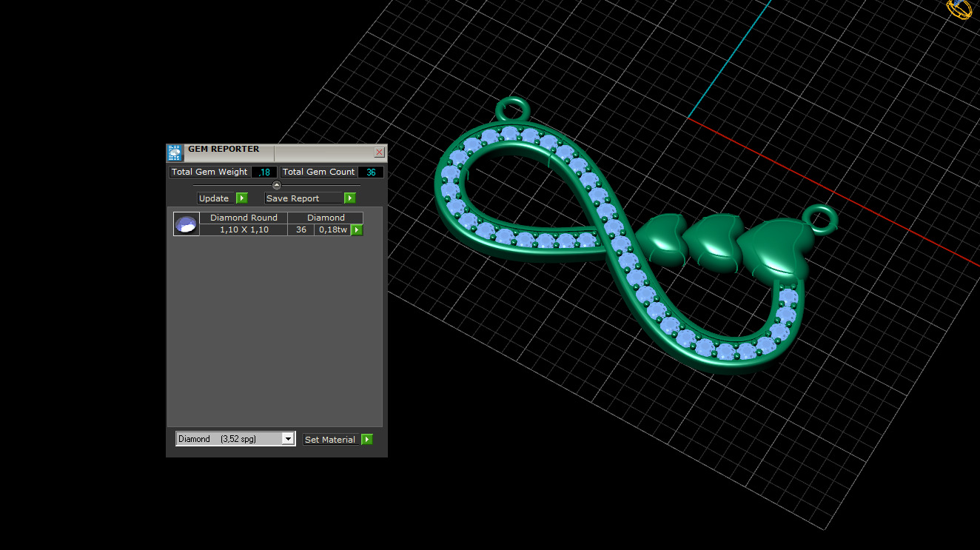Click the 'Total Gem Count' label
980x550 pixels.
pos(318,172)
